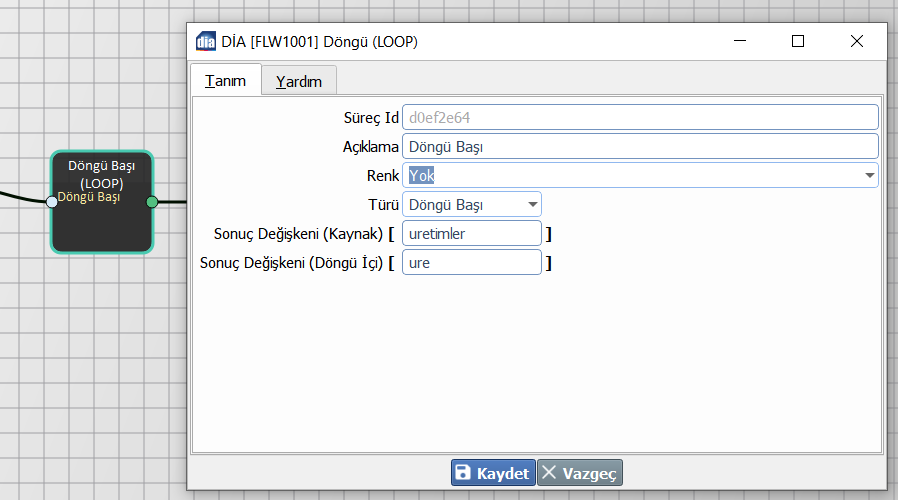Image resolution: width=898 pixels, height=500 pixels.
Task: Select the Döngü Başı (LOOP) node
Action: coord(101,225)
